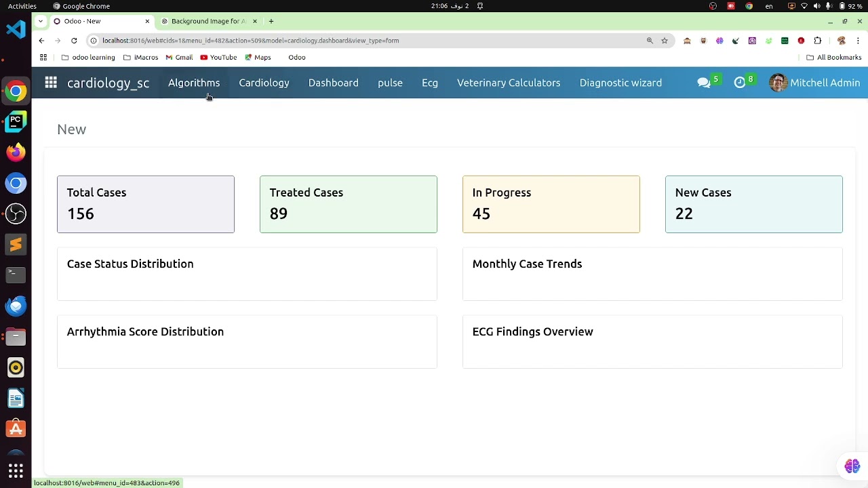
Task: Open the Activities overview
Action: click(x=22, y=6)
